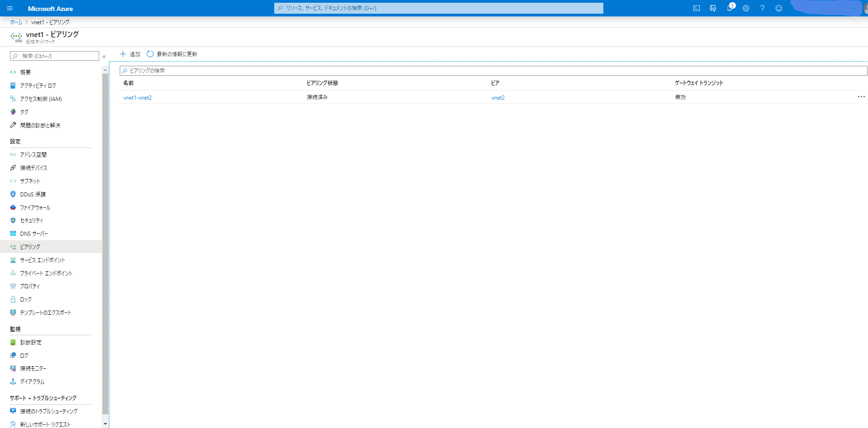
Task: Open the vnet1-vnet2 peering link
Action: pos(137,97)
